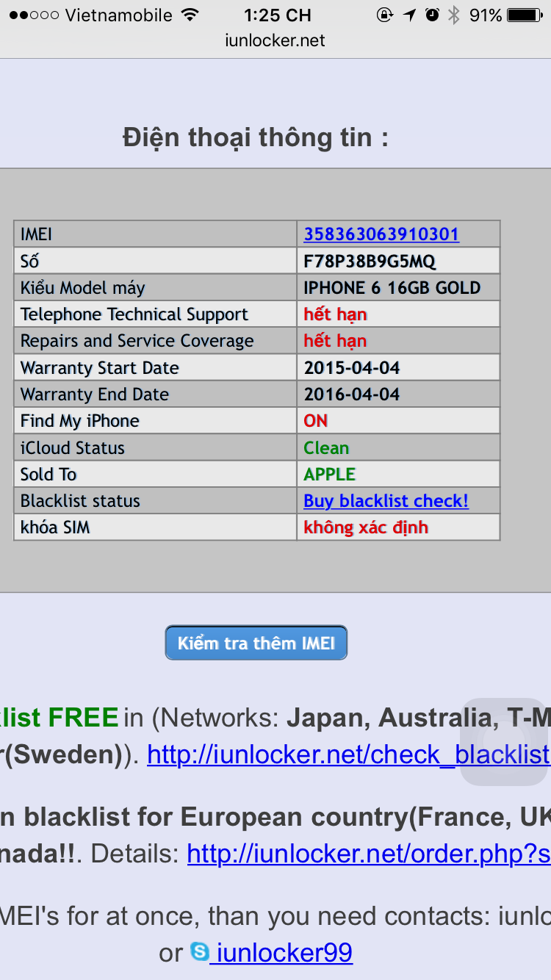Select hết hạn beside Telephone Technical Support
This screenshot has height=980, width=551.
click(x=335, y=314)
